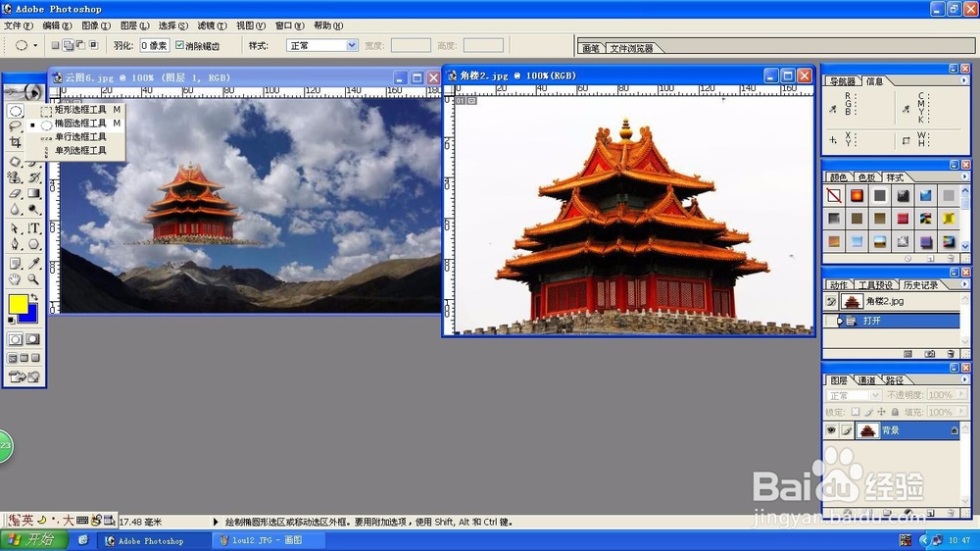
Task: Open the 样式 style dropdown
Action: click(x=352, y=45)
